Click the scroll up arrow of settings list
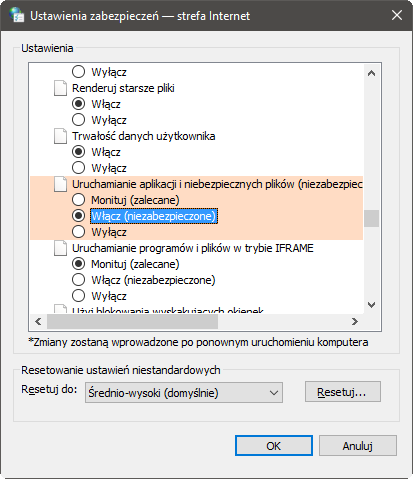The width and height of the screenshot is (413, 479). [x=371, y=73]
